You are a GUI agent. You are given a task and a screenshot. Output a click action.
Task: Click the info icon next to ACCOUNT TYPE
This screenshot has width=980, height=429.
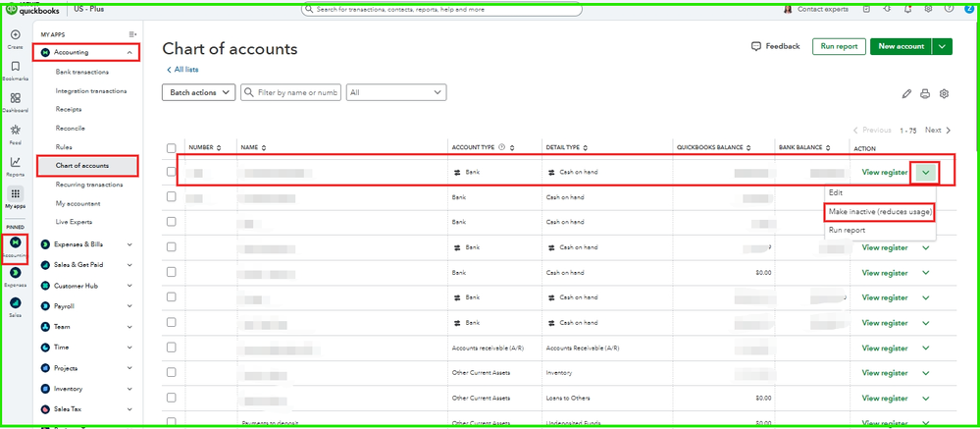click(501, 147)
